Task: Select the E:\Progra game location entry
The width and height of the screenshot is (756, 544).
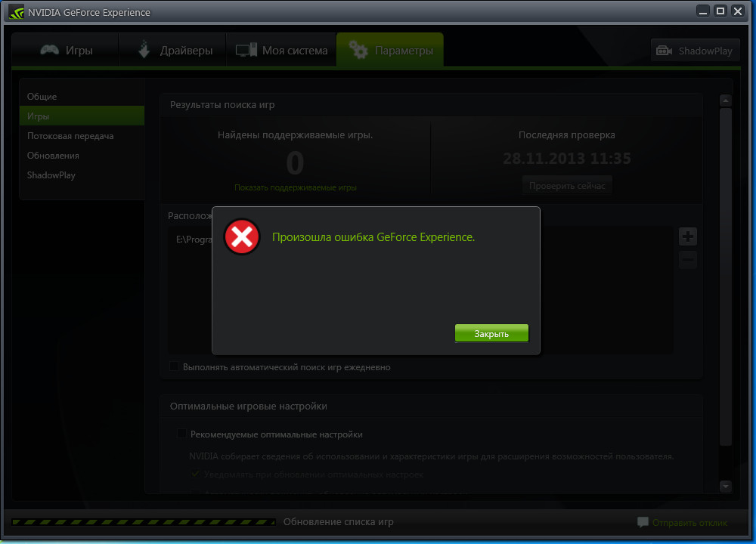Action: click(194, 240)
